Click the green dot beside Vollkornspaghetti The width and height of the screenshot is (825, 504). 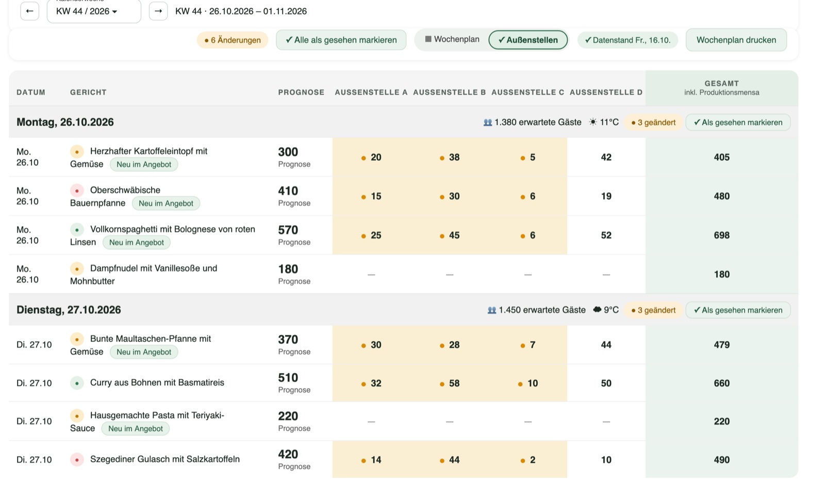click(77, 229)
